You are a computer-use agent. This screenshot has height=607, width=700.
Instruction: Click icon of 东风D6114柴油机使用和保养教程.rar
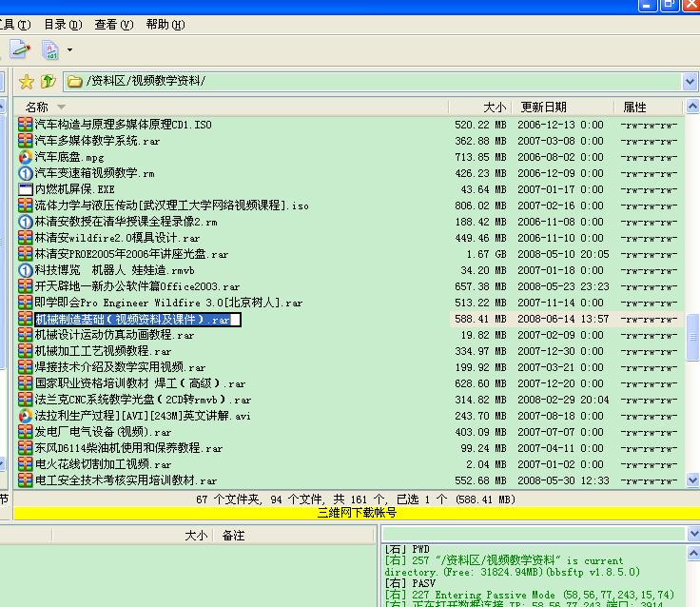[26, 448]
